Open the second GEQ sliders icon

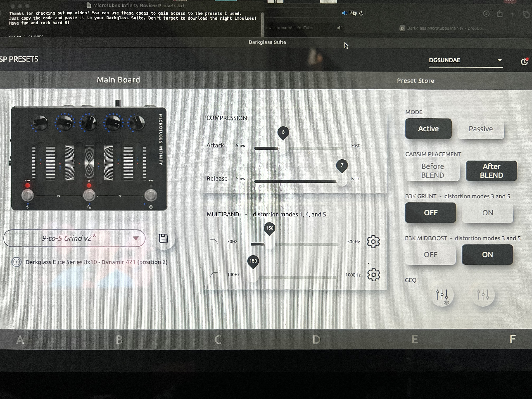click(483, 295)
